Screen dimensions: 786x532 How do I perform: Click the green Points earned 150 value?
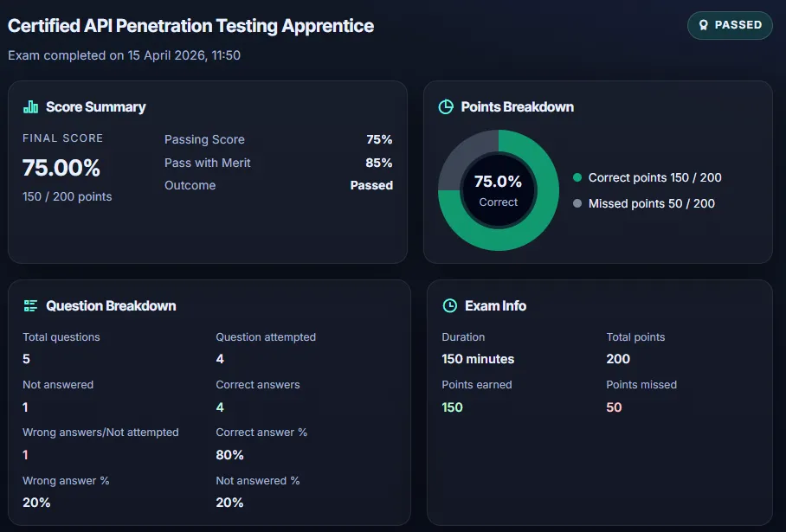click(x=452, y=407)
